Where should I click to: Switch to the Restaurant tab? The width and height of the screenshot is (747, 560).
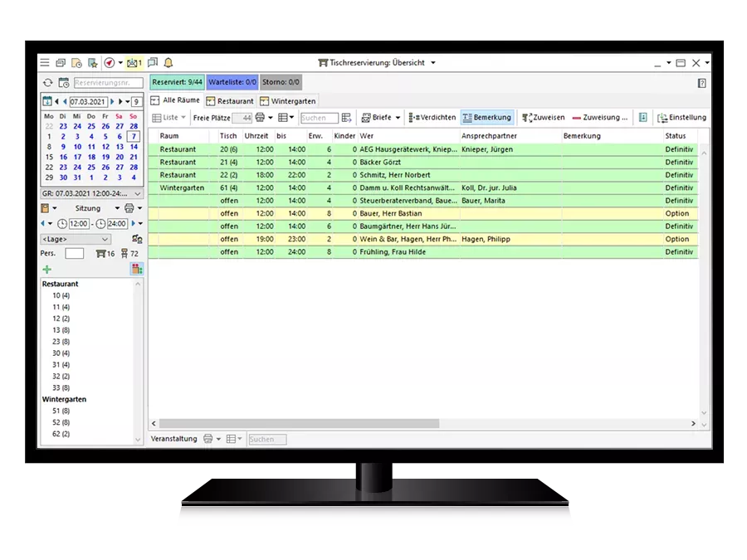pos(230,101)
